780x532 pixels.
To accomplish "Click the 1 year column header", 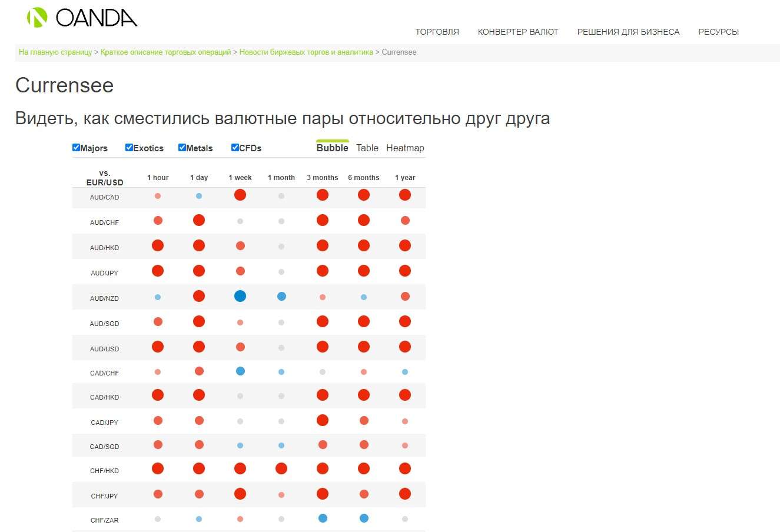I will coord(405,178).
